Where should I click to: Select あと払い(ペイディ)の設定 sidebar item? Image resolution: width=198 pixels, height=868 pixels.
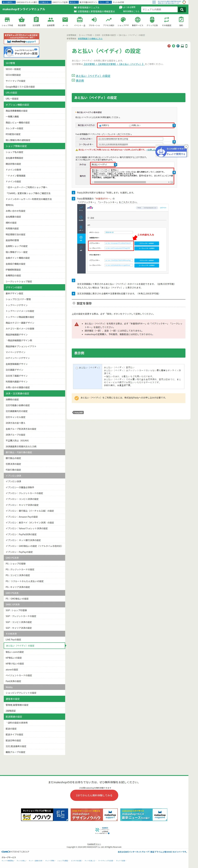coord(34,646)
